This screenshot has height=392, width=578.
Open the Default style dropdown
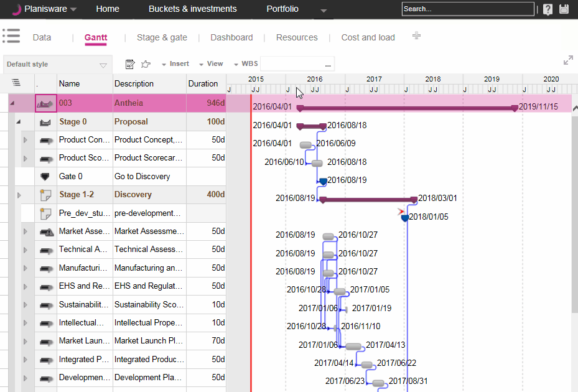(x=57, y=64)
